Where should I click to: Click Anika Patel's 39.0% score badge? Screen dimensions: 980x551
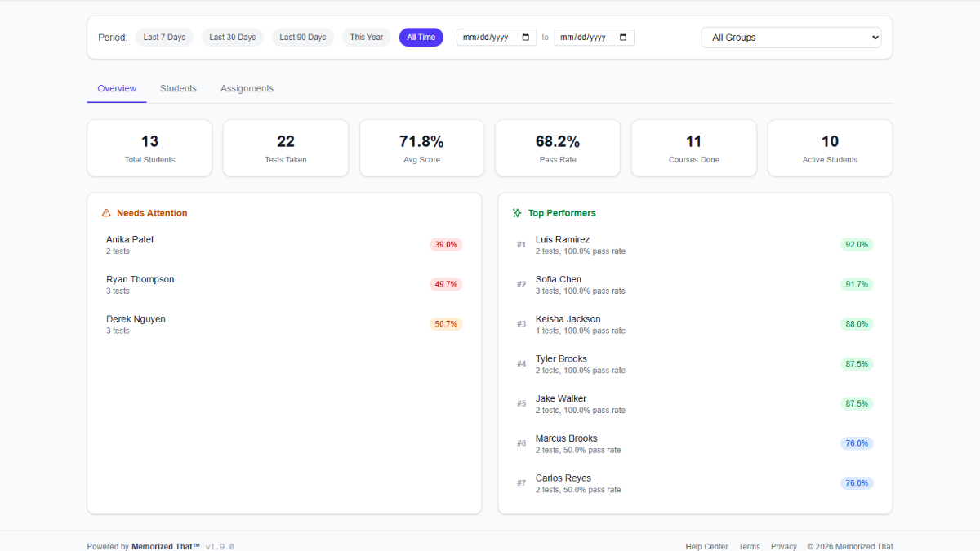point(446,245)
